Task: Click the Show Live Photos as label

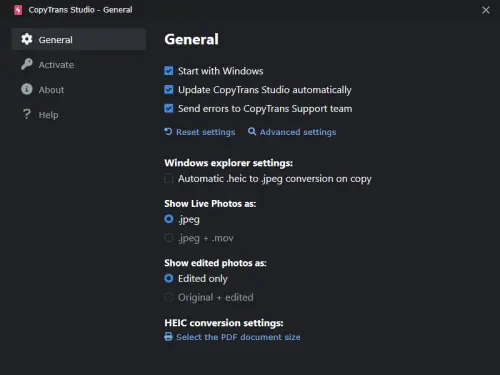Action: (x=210, y=203)
